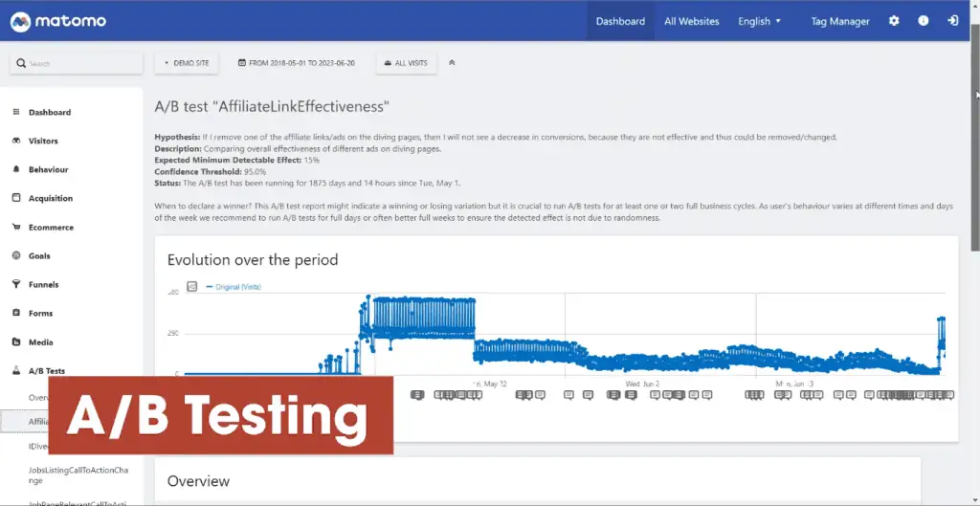This screenshot has height=506, width=980.
Task: Open the English language dropdown
Action: [759, 21]
